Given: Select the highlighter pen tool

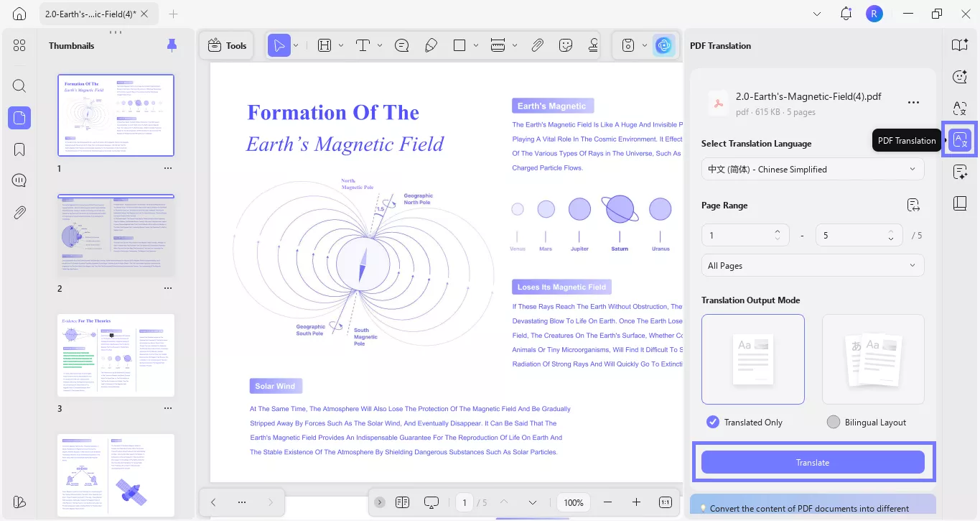Looking at the screenshot, I should [x=431, y=45].
